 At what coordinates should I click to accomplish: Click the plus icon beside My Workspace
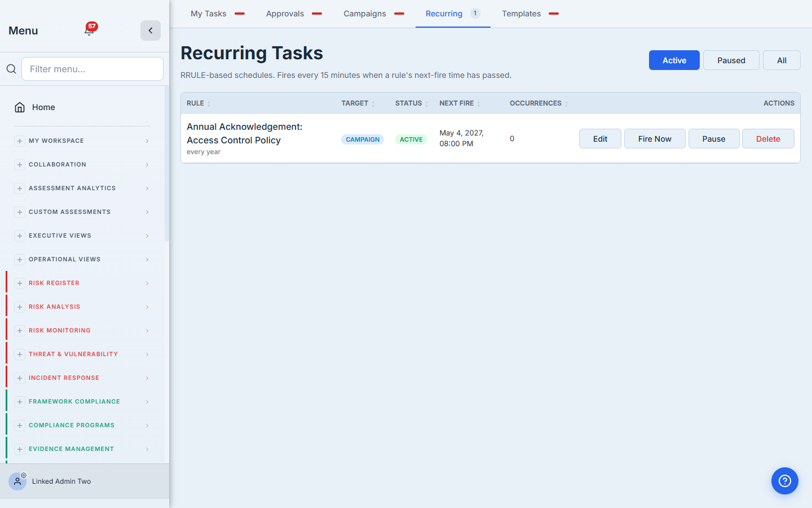click(x=20, y=141)
